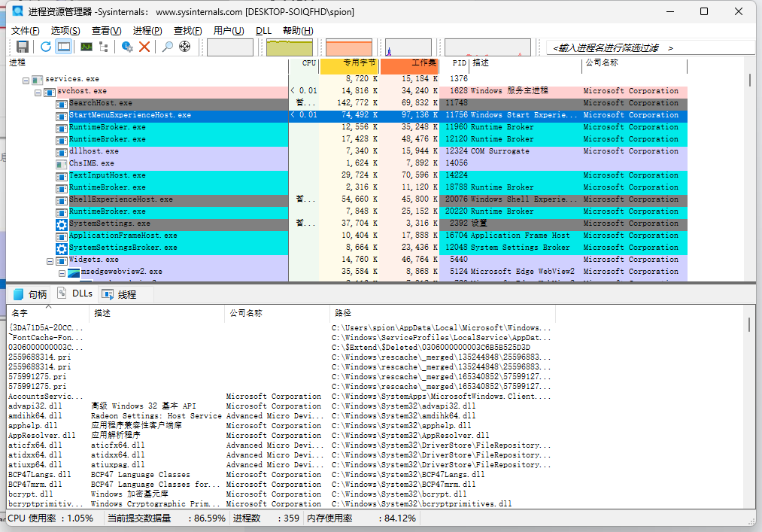The height and width of the screenshot is (532, 762).
Task: Click the I/O mini graph with purple spike
Action: pos(408,47)
